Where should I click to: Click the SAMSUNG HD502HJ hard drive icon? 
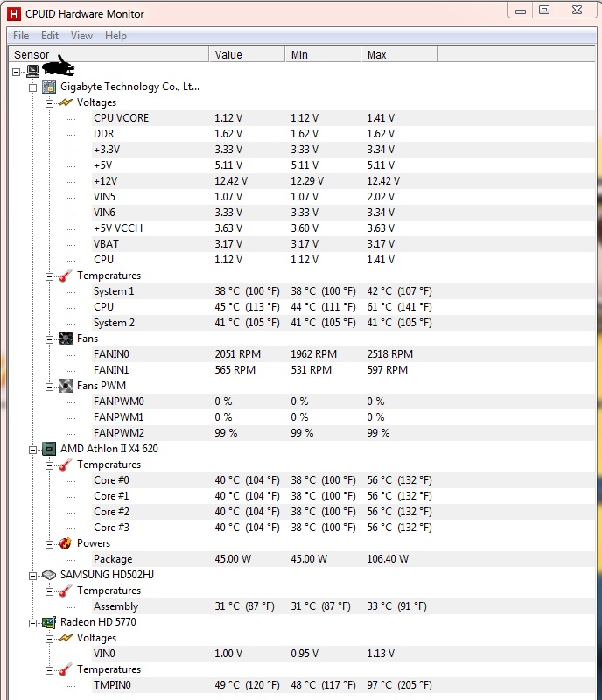(x=49, y=575)
